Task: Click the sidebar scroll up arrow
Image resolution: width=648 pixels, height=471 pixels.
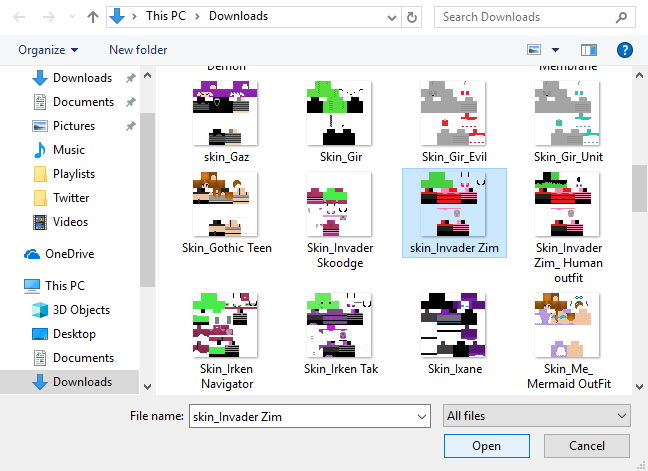Action: point(147,76)
